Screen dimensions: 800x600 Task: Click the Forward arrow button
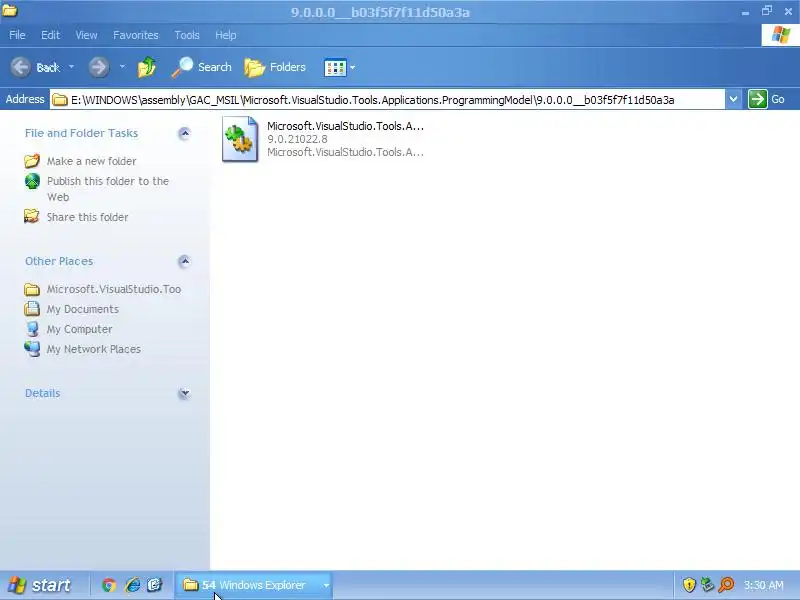click(98, 67)
